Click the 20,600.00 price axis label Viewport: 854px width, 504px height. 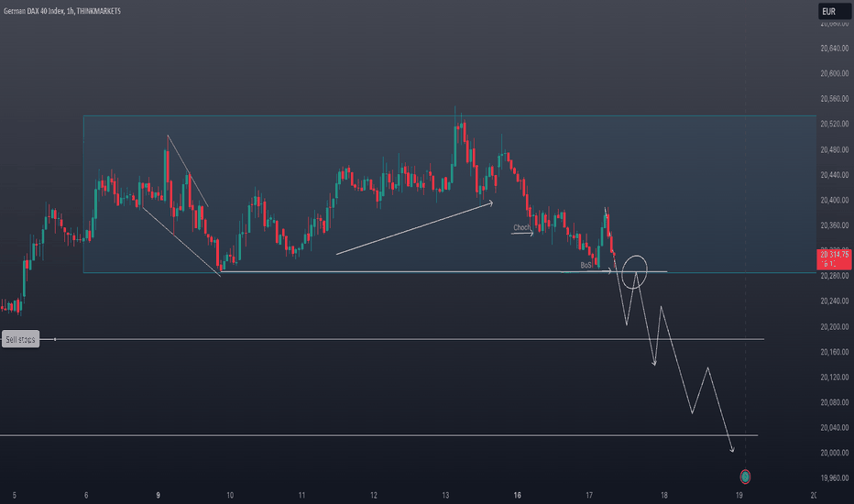coord(835,73)
